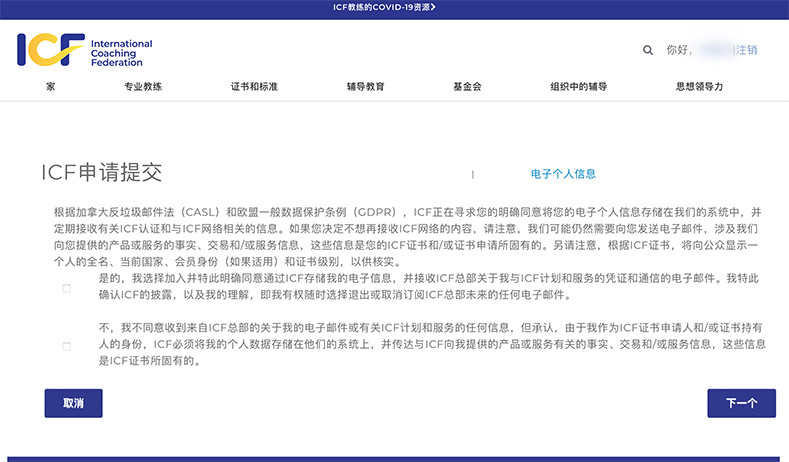This screenshot has height=462, width=789.
Task: Navigate to 组织中的辅导
Action: pos(578,87)
